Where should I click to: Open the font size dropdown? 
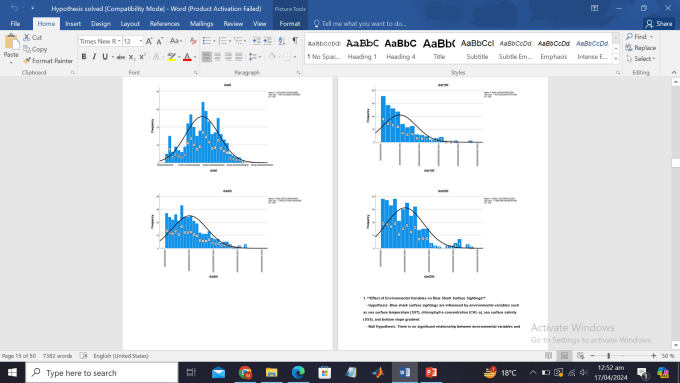tap(141, 41)
